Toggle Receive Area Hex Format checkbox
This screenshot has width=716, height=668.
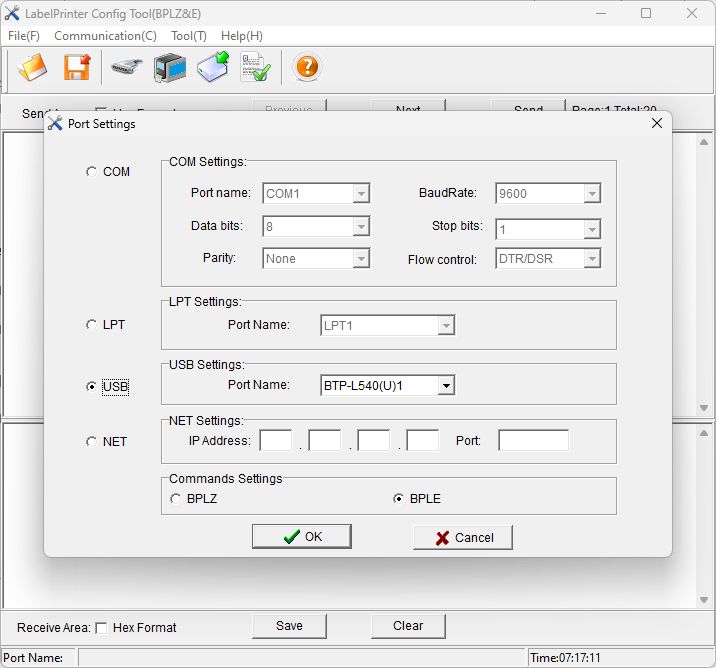click(101, 628)
